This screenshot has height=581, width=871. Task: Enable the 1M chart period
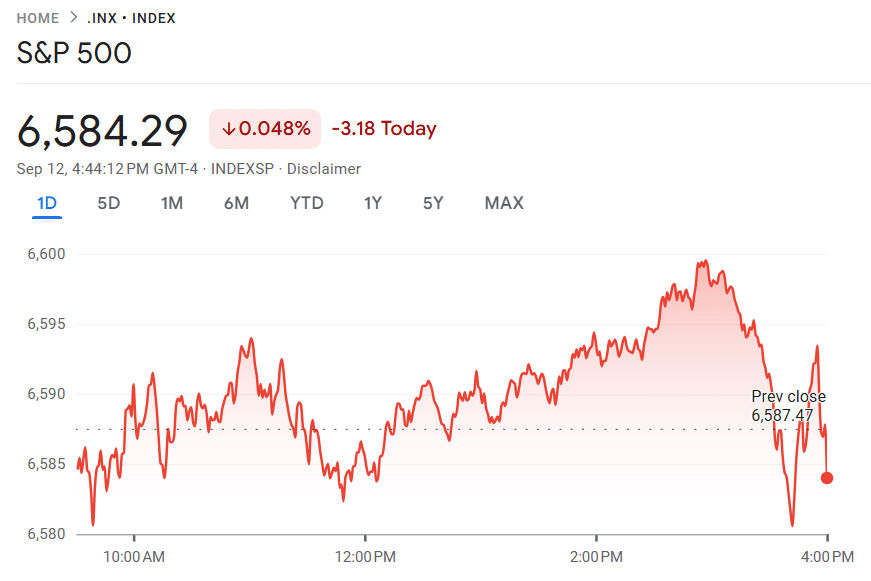[172, 202]
